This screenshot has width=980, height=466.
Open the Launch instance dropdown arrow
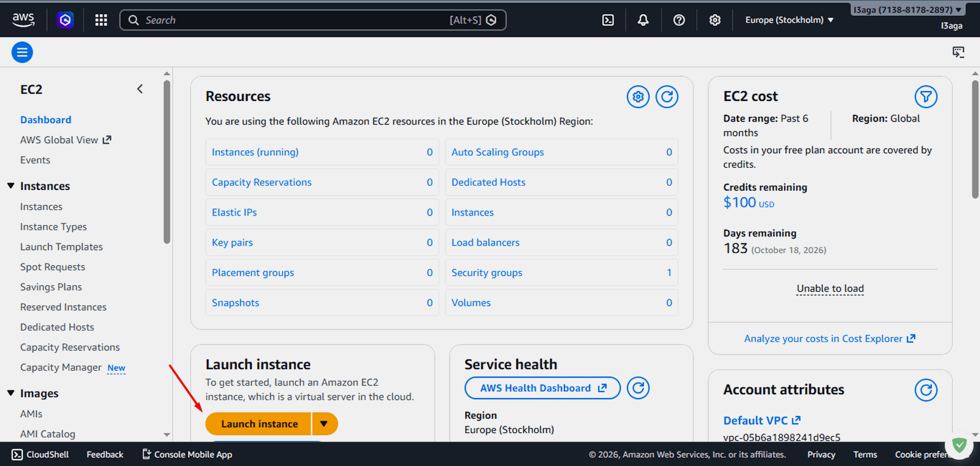pyautogui.click(x=325, y=424)
